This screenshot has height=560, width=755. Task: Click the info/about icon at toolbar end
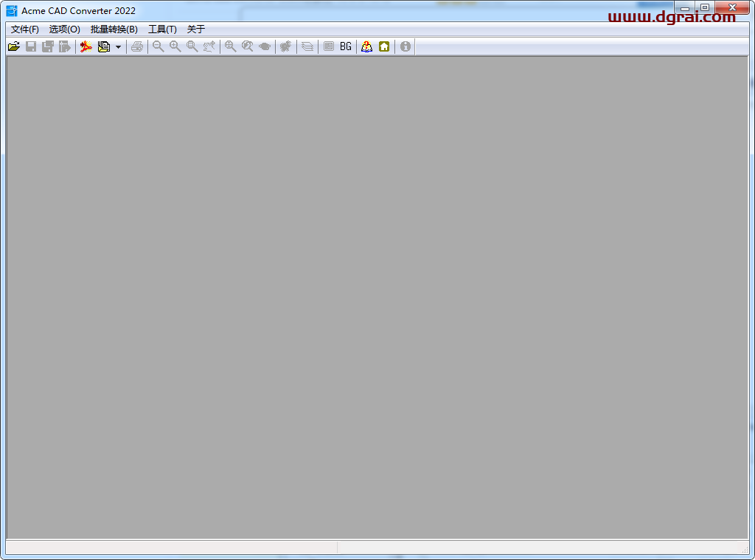[405, 46]
